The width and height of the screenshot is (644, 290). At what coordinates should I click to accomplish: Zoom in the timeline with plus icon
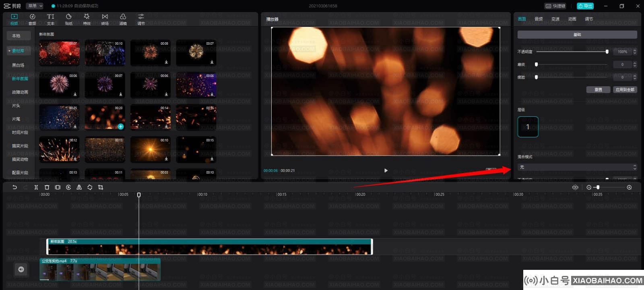coord(629,187)
